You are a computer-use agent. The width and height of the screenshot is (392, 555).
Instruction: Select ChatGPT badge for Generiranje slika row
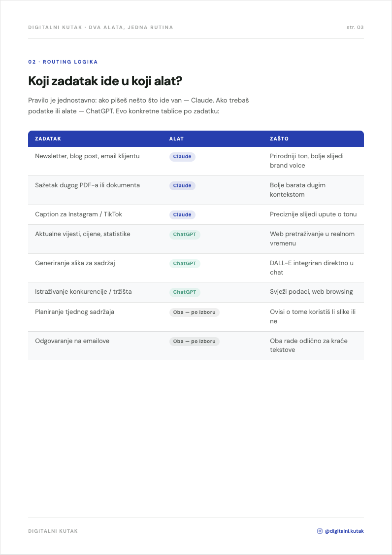185,264
